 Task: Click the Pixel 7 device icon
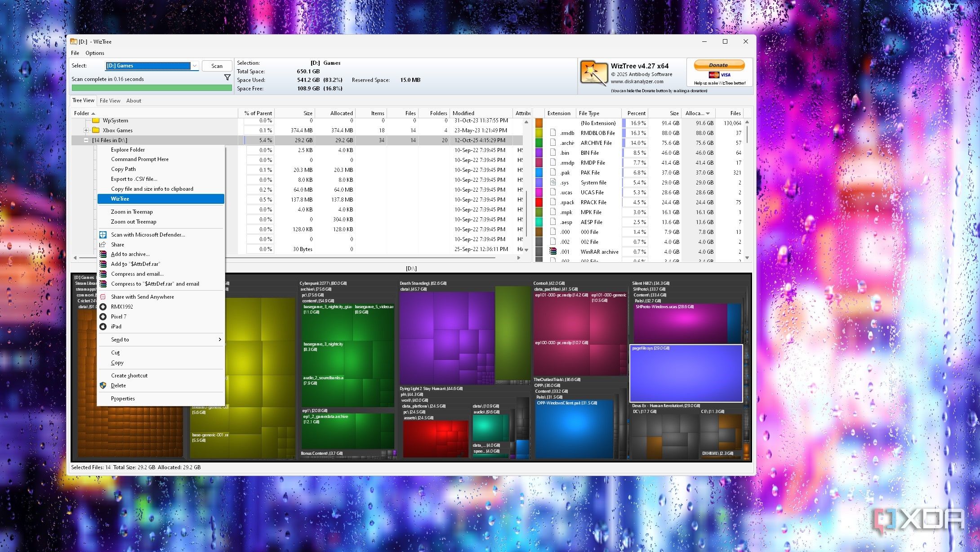103,317
